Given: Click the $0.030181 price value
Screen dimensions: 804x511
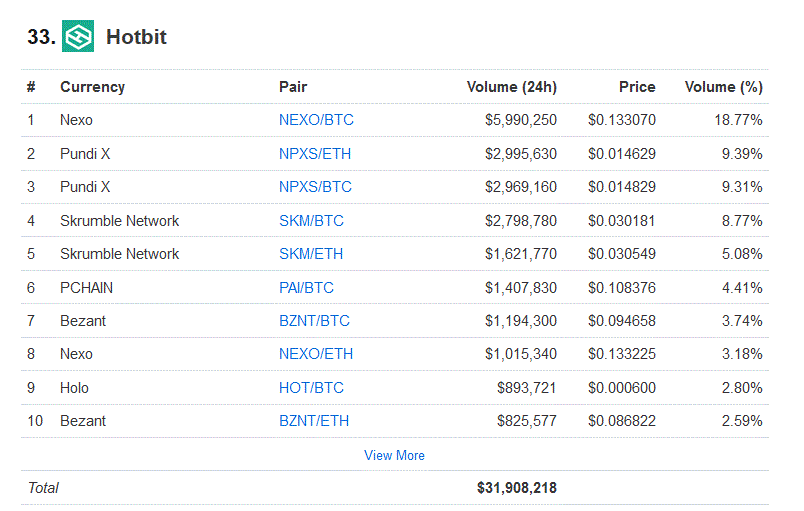Looking at the screenshot, I should coord(622,221).
